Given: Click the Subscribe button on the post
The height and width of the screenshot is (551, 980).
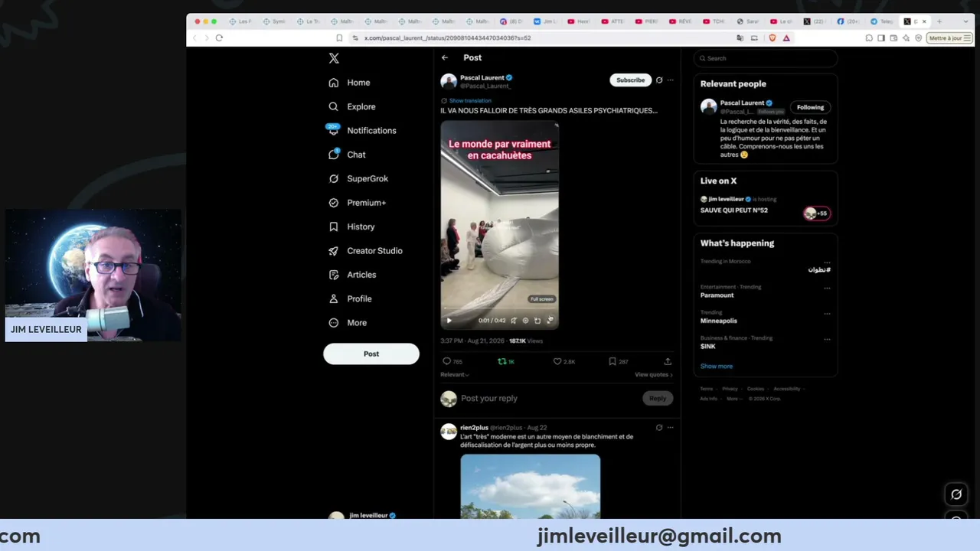Looking at the screenshot, I should coord(630,80).
